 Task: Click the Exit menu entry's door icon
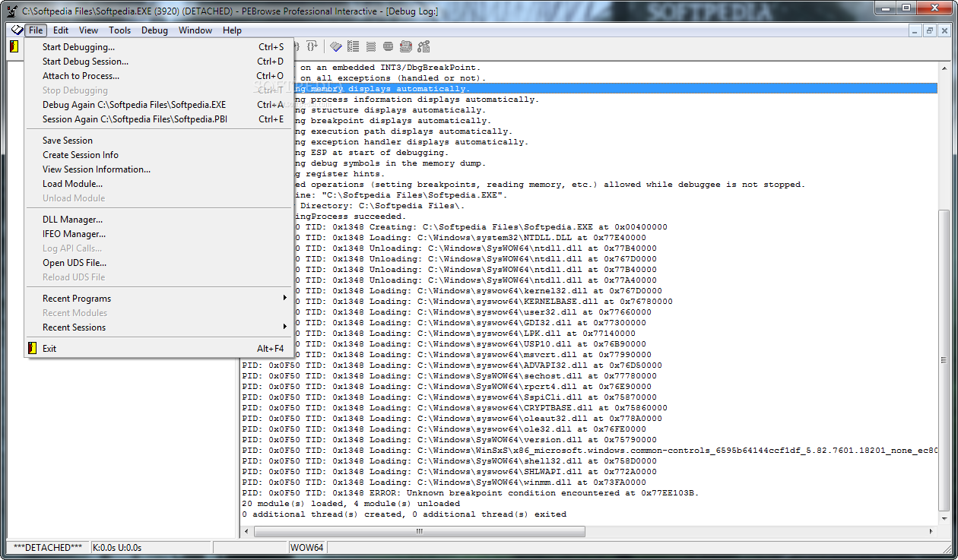[x=32, y=349]
